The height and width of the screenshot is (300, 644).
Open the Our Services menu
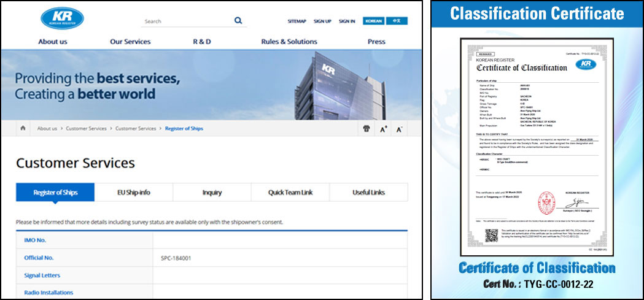tap(130, 42)
